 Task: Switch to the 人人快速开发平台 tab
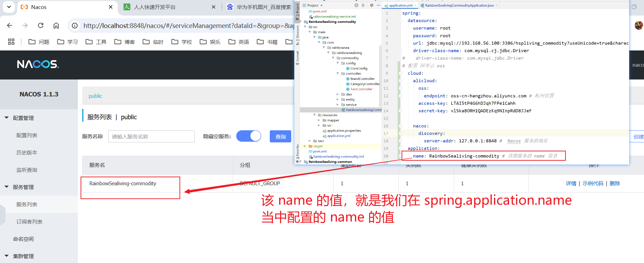pos(155,7)
